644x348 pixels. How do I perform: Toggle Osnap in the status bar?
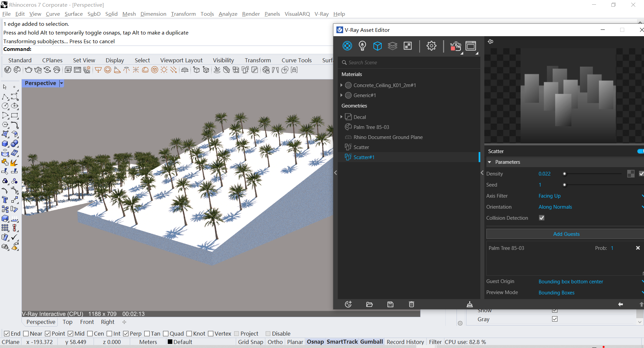(315, 342)
